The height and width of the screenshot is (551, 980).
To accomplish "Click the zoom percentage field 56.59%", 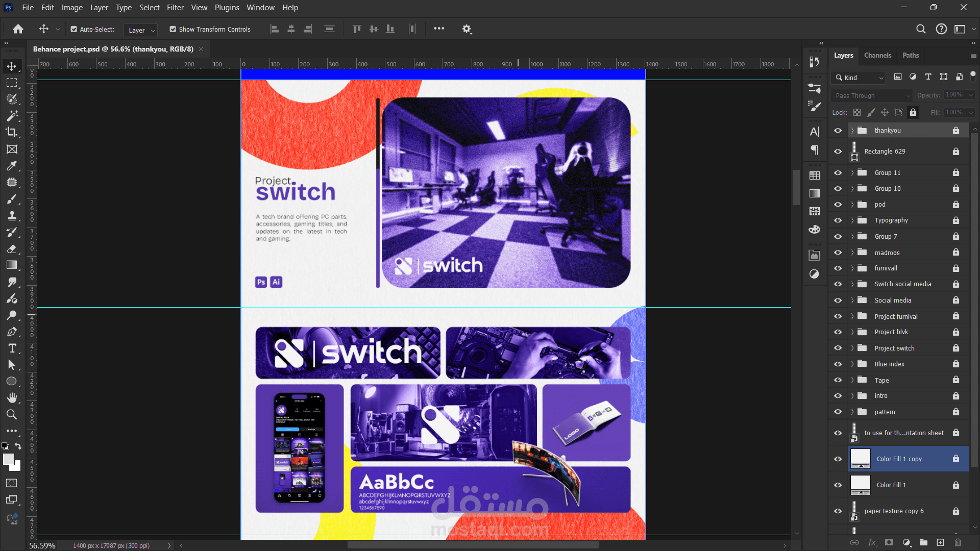I will (x=42, y=545).
